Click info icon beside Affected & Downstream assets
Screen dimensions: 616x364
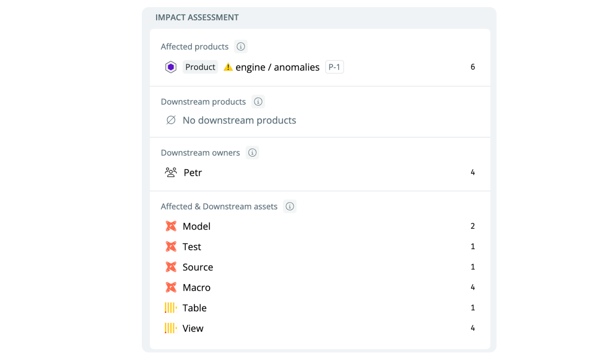point(290,206)
